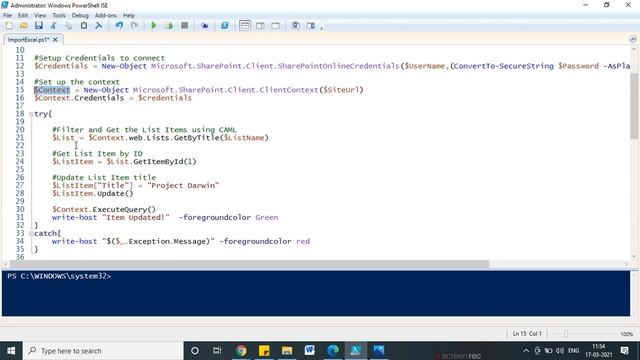
Task: Show script pane maximized layout
Action: pyautogui.click(x=276, y=26)
